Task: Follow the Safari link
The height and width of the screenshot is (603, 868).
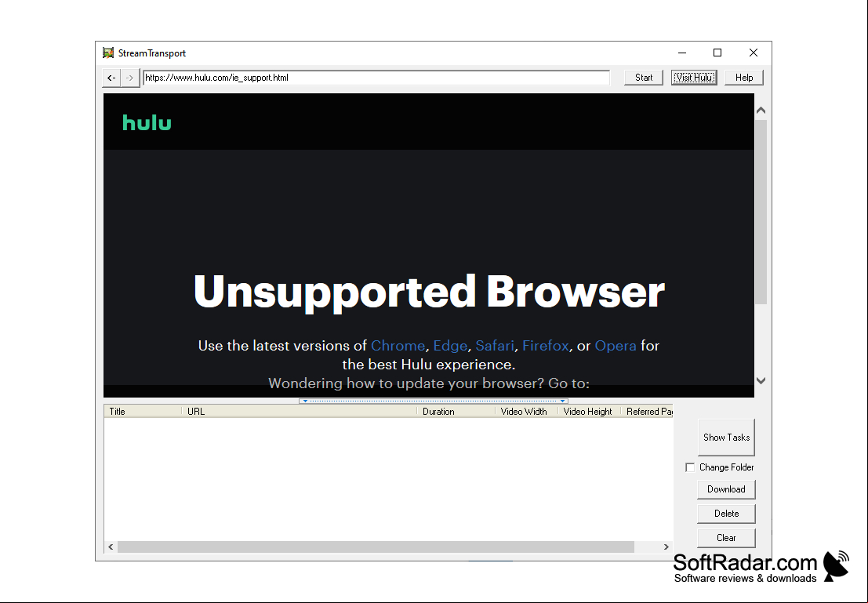Action: 495,346
